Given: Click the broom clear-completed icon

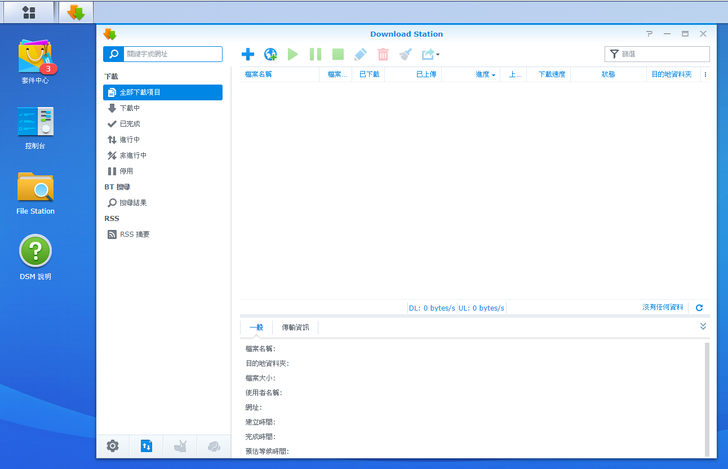Looking at the screenshot, I should click(x=405, y=54).
